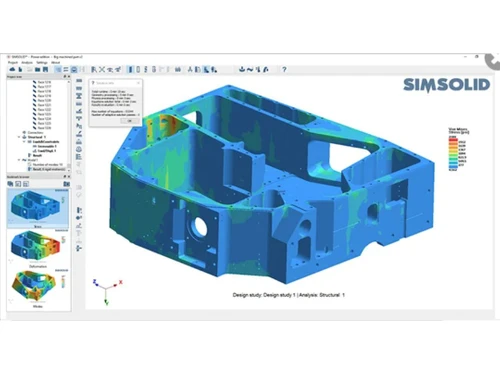The width and height of the screenshot is (500, 375).
Task: Select Structural 1 in project tree
Action: click(37, 137)
